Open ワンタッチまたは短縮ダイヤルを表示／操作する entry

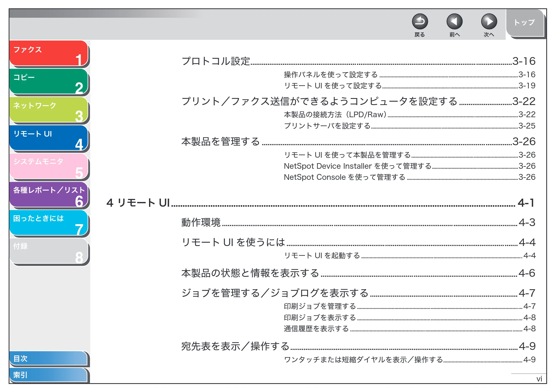[410, 360]
